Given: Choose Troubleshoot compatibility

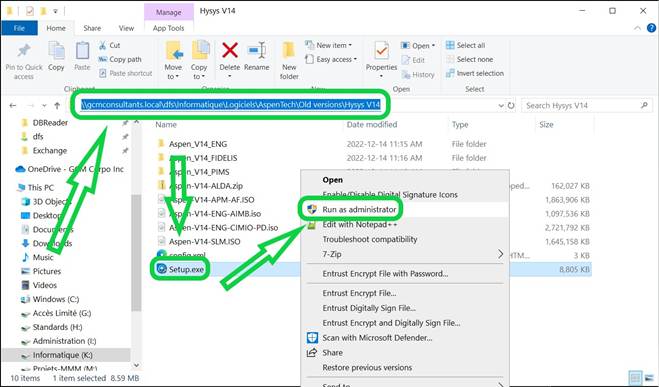Looking at the screenshot, I should click(x=370, y=239).
